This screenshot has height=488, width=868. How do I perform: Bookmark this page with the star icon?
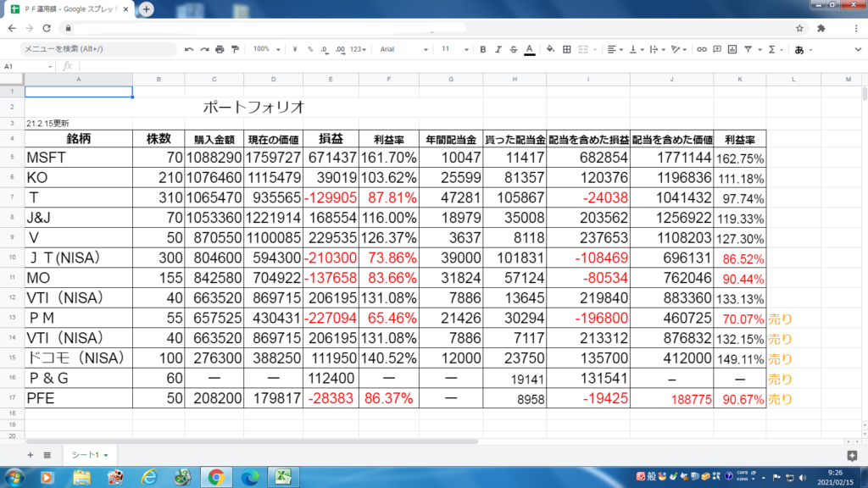[x=799, y=28]
